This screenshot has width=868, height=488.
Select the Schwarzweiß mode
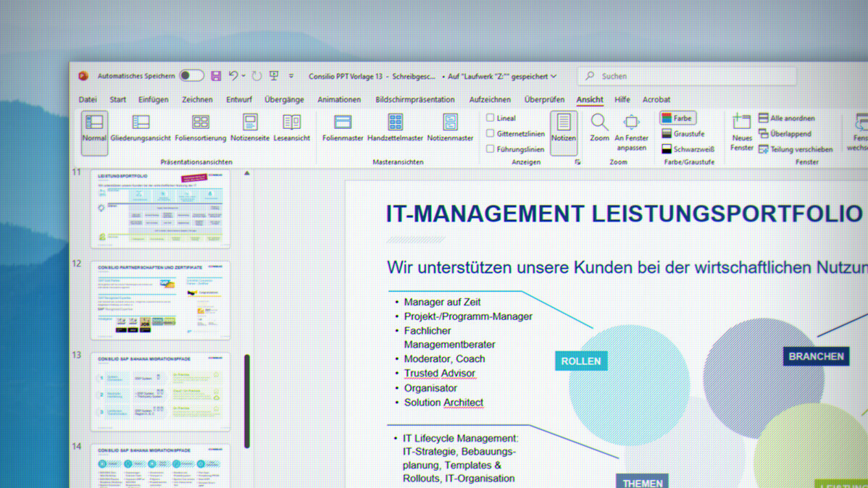pos(688,149)
